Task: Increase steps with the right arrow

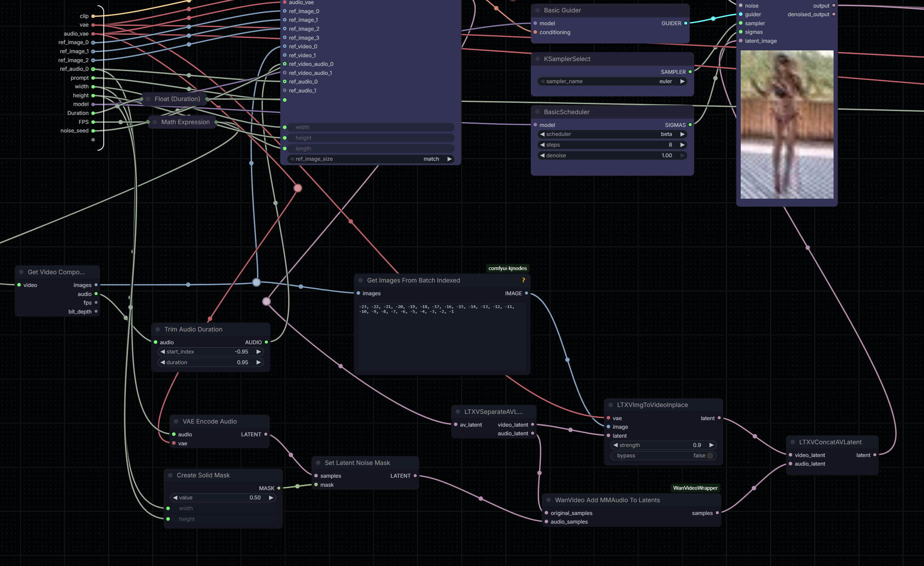Action: [682, 145]
